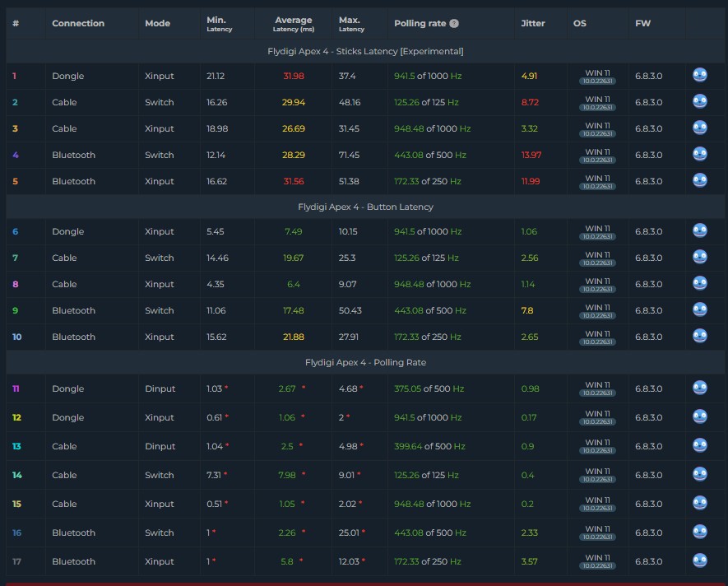Click the jitter value 3.57
728x586 pixels.
coord(529,562)
